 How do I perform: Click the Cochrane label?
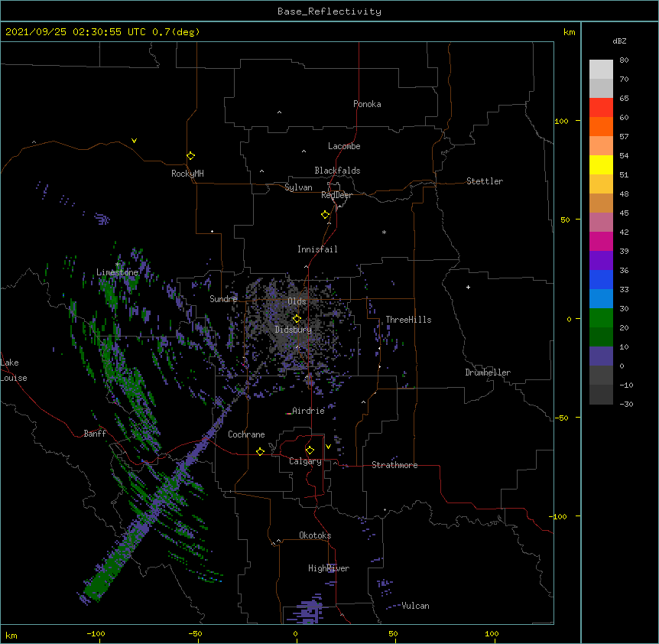[246, 434]
